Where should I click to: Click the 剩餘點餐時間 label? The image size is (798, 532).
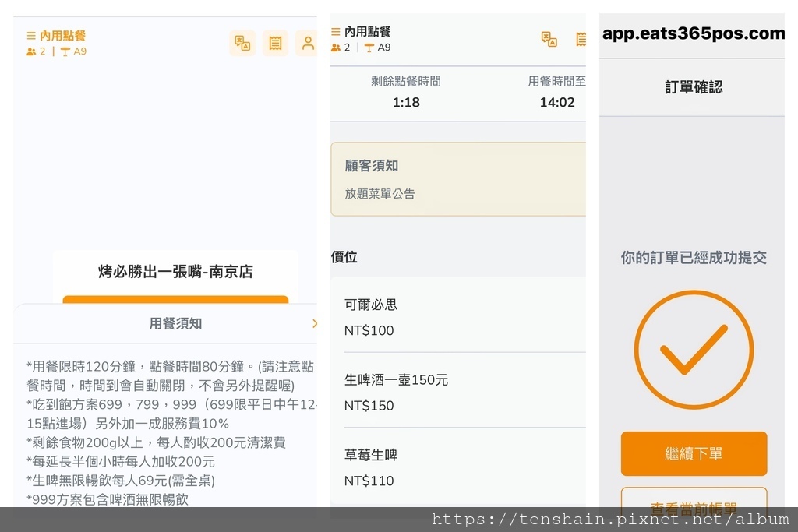coord(406,81)
